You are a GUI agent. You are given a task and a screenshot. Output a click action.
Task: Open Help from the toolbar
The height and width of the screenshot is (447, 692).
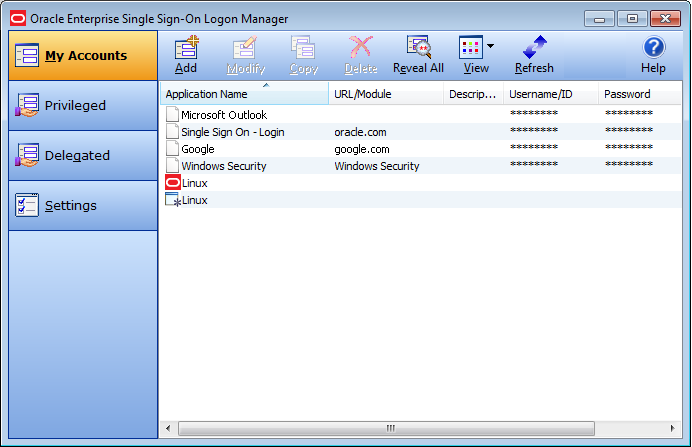(653, 56)
